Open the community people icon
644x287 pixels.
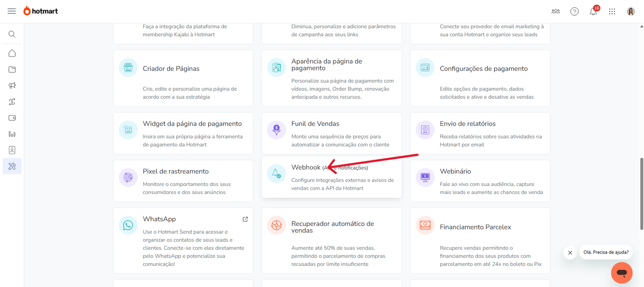click(556, 11)
